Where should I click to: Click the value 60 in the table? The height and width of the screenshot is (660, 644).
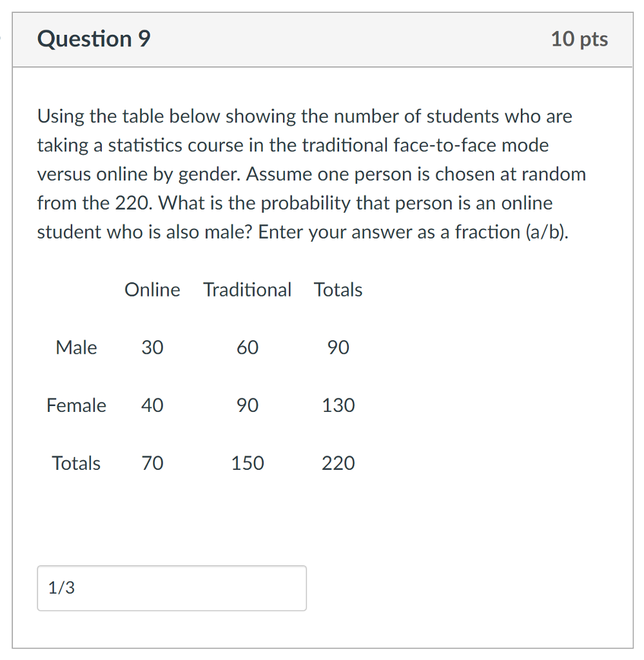(x=248, y=347)
